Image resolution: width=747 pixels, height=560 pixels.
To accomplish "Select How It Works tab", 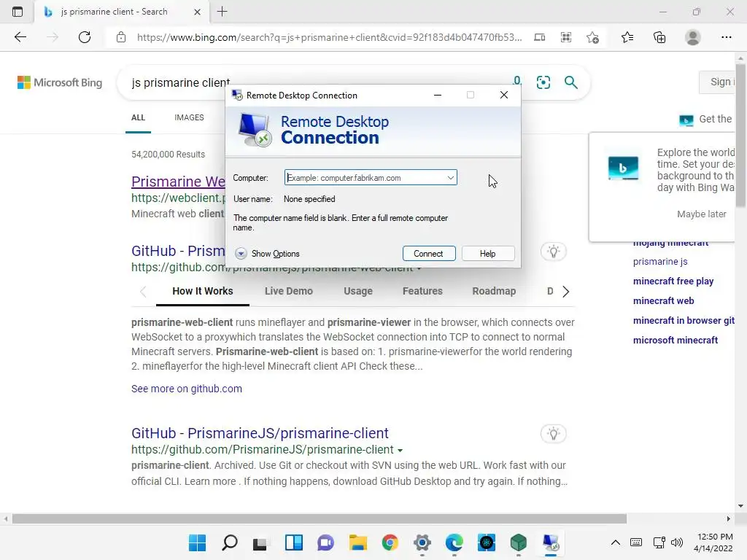I will click(x=203, y=291).
